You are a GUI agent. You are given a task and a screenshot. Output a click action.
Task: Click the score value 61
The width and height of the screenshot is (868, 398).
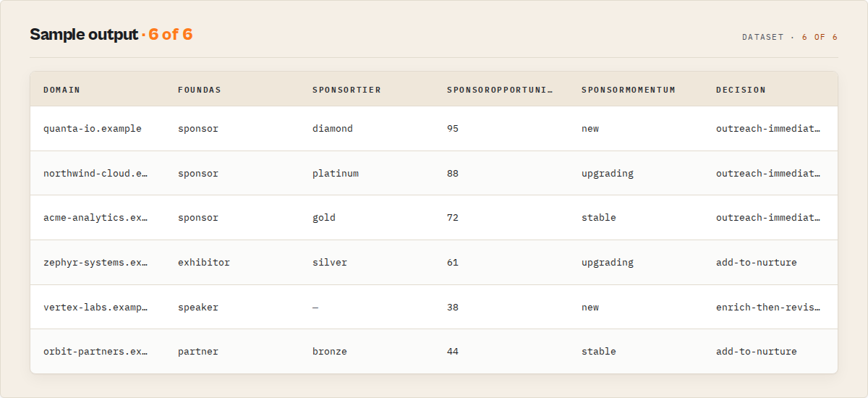[453, 263]
